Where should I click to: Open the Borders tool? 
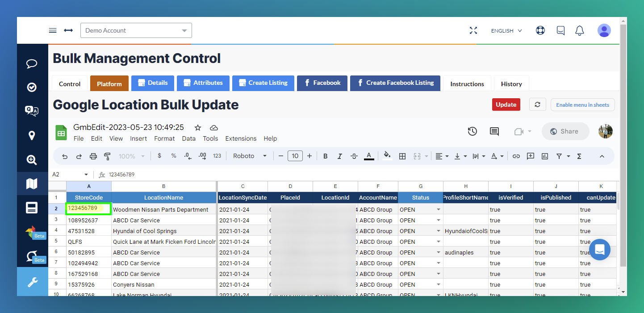402,156
